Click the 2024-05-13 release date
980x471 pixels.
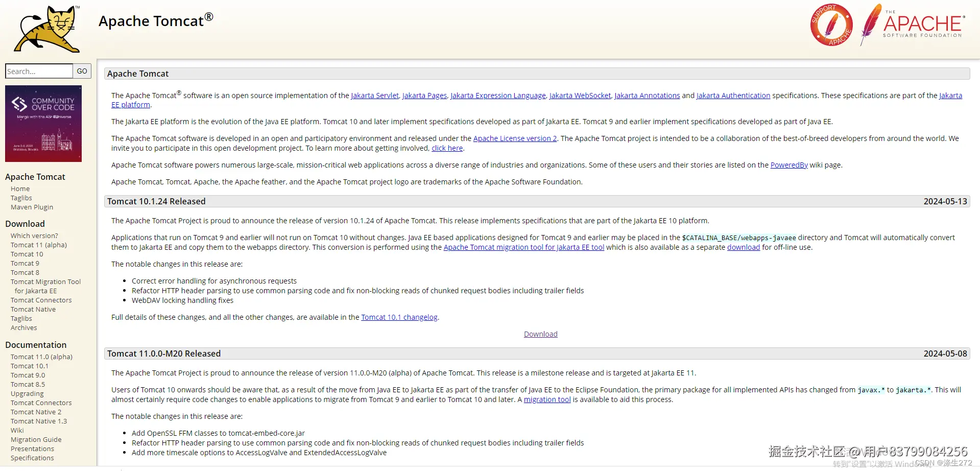pos(945,201)
